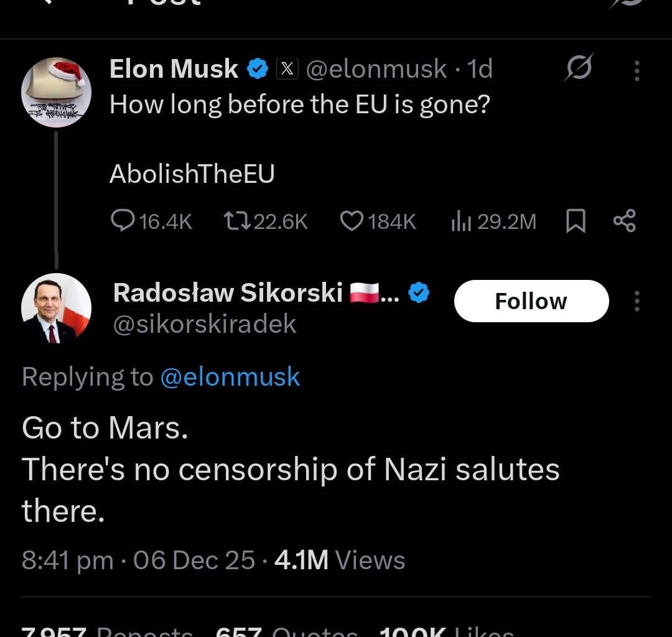Open Radosław Sikorski's profile picture
Image resolution: width=672 pixels, height=637 pixels.
[56, 308]
